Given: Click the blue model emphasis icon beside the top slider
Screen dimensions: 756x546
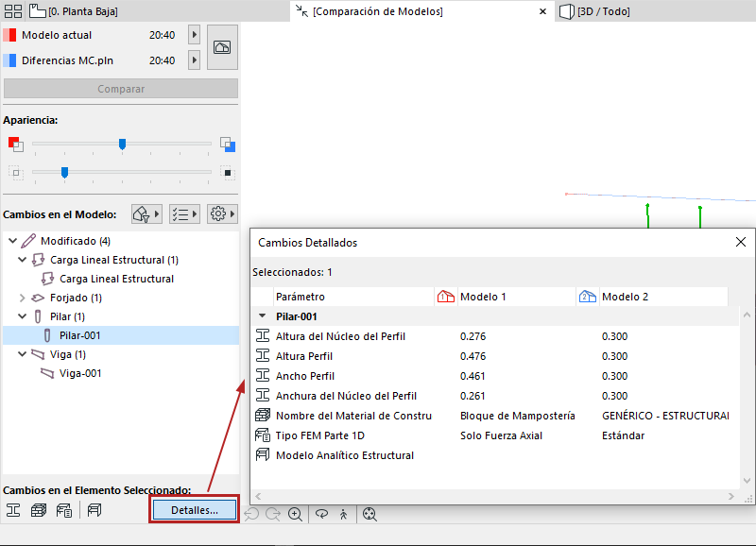Looking at the screenshot, I should pyautogui.click(x=228, y=145).
